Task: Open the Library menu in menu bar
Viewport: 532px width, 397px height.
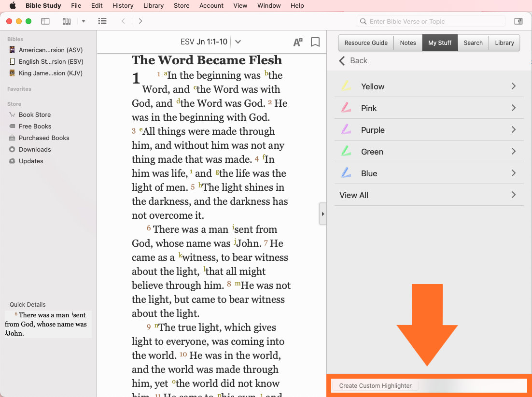Action: [x=154, y=6]
